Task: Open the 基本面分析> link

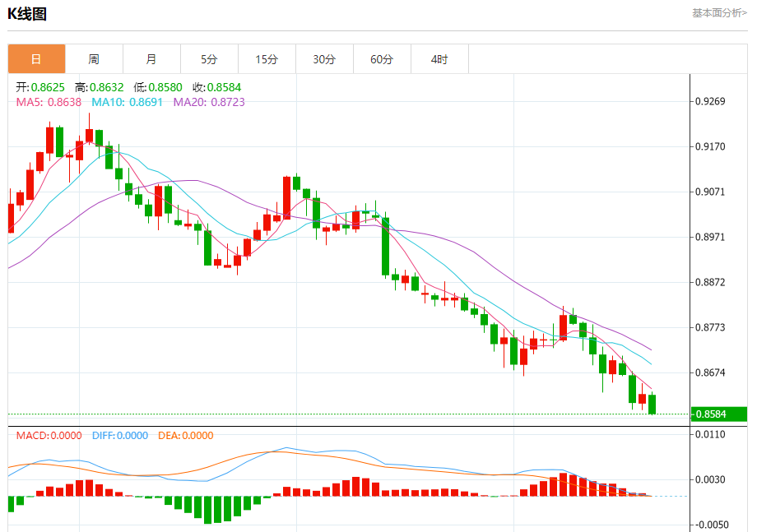Action: point(719,13)
